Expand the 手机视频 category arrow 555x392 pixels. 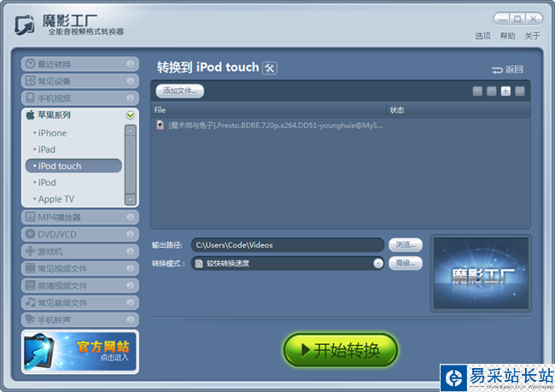pos(131,97)
